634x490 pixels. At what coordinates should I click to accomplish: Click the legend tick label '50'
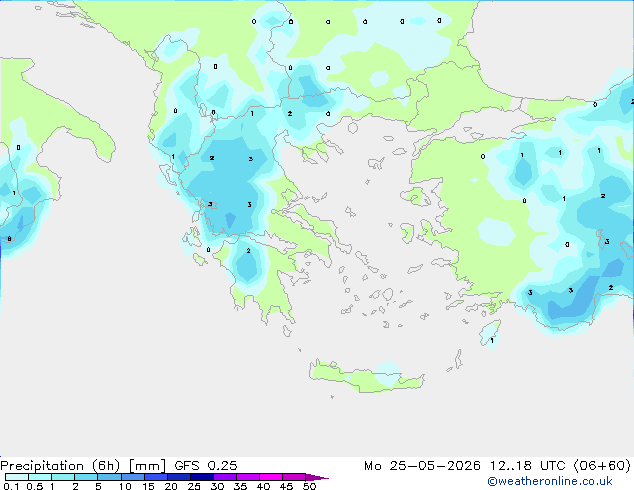[309, 486]
